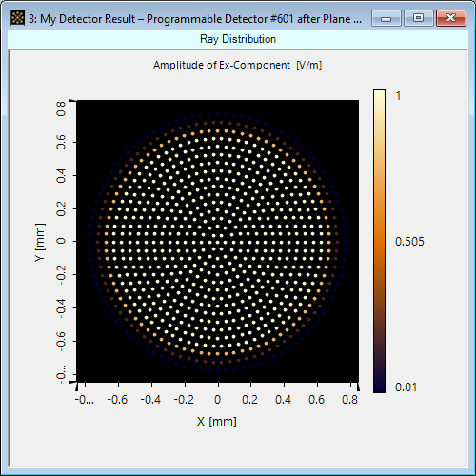The height and width of the screenshot is (476, 476).
Task: Click the -0.4 tick label on Y axis
Action: 60,308
